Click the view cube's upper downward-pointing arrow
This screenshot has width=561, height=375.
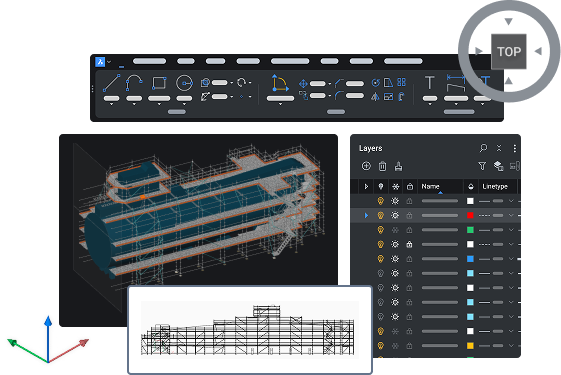(x=508, y=21)
